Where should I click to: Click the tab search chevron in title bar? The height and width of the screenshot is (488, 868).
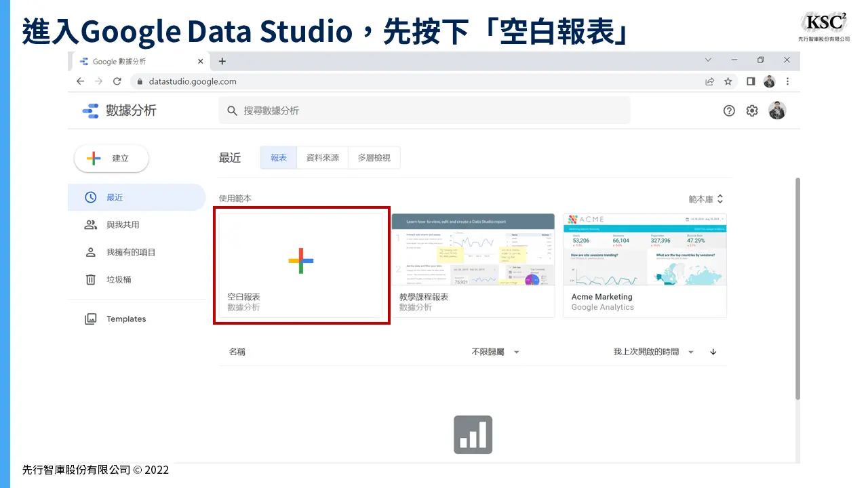click(708, 60)
